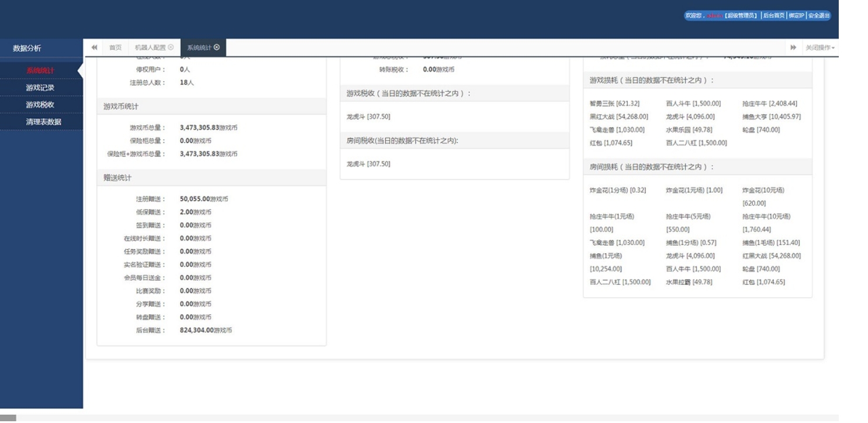Click the 会员每日送金 label

click(144, 278)
